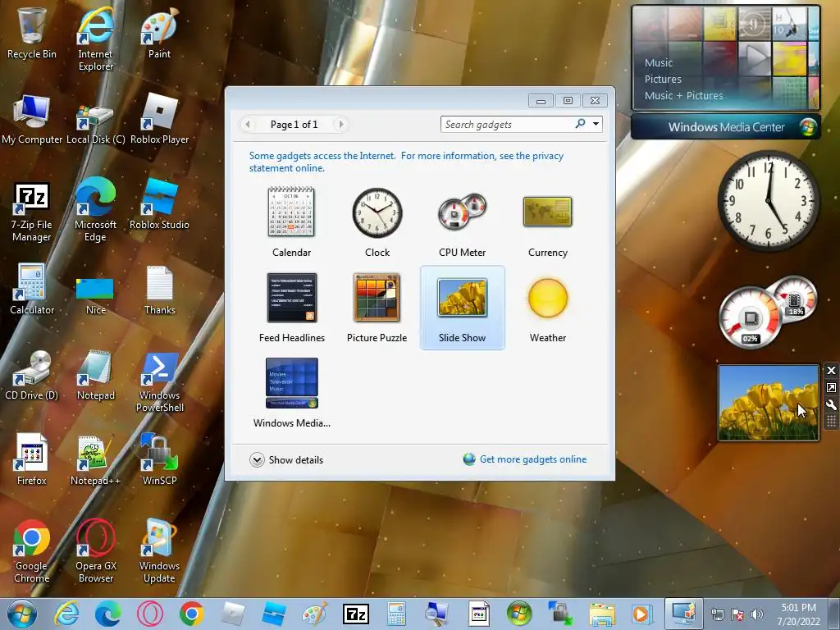Select the Slide Show gadget in gallery
The image size is (840, 630).
point(463,308)
